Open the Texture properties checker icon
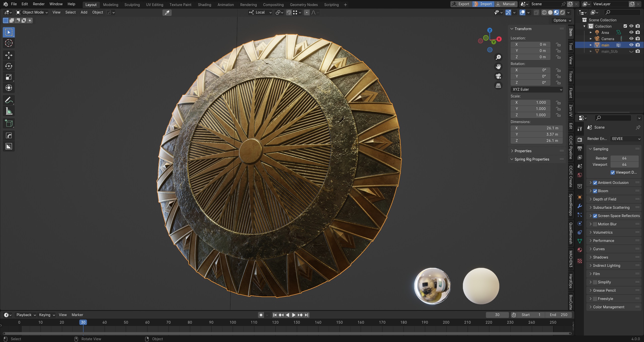Image resolution: width=644 pixels, height=342 pixels. pos(580,261)
